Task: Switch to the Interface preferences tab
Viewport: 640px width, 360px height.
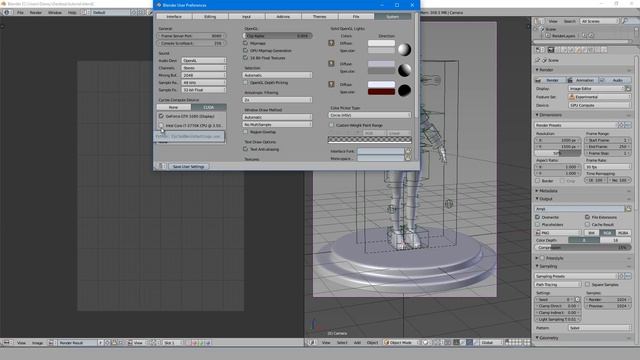Action: click(174, 17)
